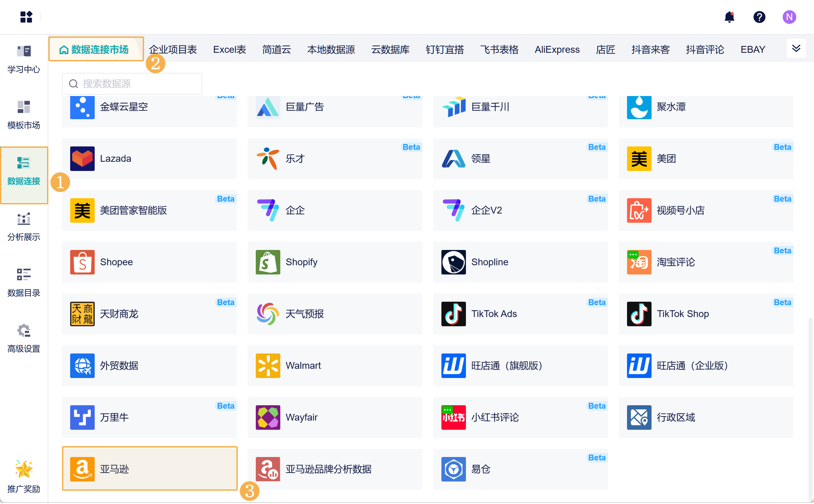Open the 视频号小店 data source
The width and height of the screenshot is (814, 504).
tap(706, 210)
